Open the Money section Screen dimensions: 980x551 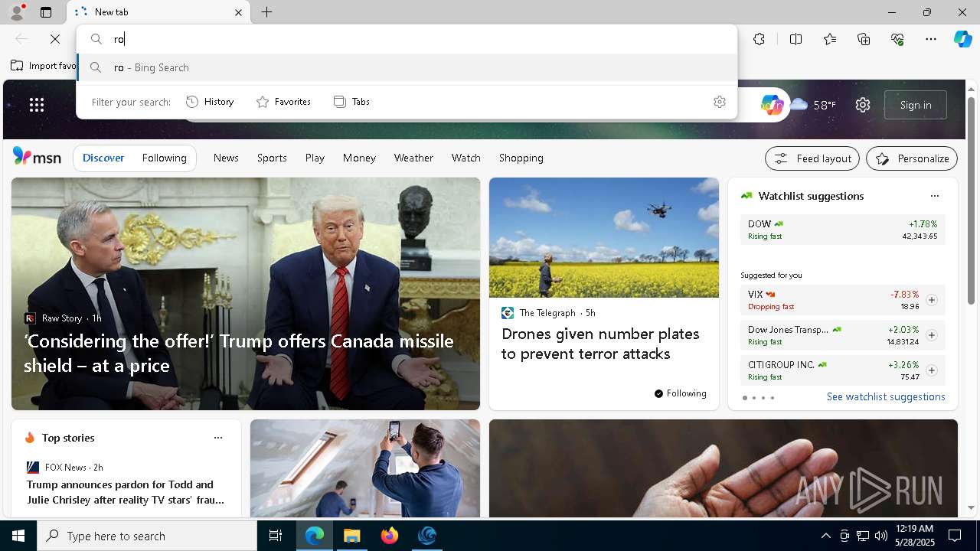pos(359,158)
